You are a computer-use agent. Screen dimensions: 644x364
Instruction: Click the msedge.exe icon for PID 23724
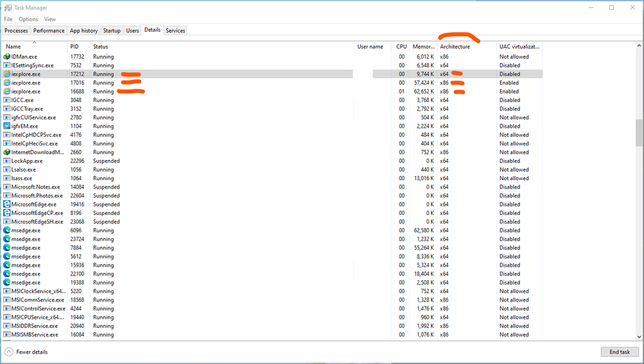click(6, 239)
